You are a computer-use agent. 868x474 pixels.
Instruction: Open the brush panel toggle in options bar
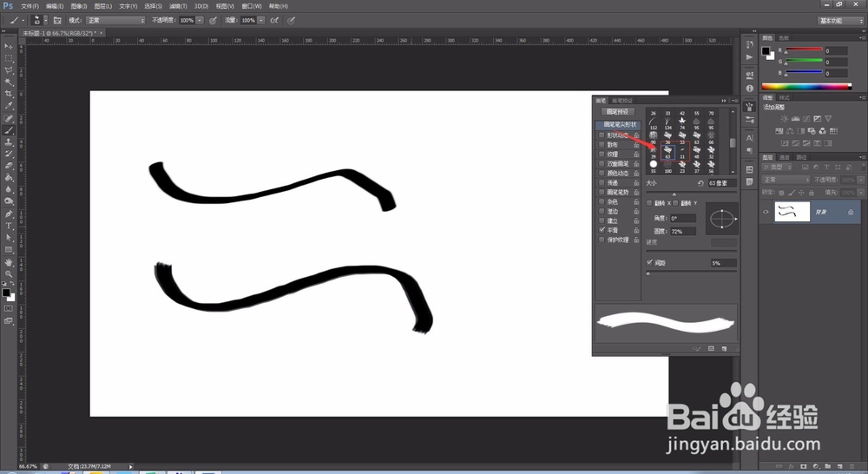click(x=57, y=21)
